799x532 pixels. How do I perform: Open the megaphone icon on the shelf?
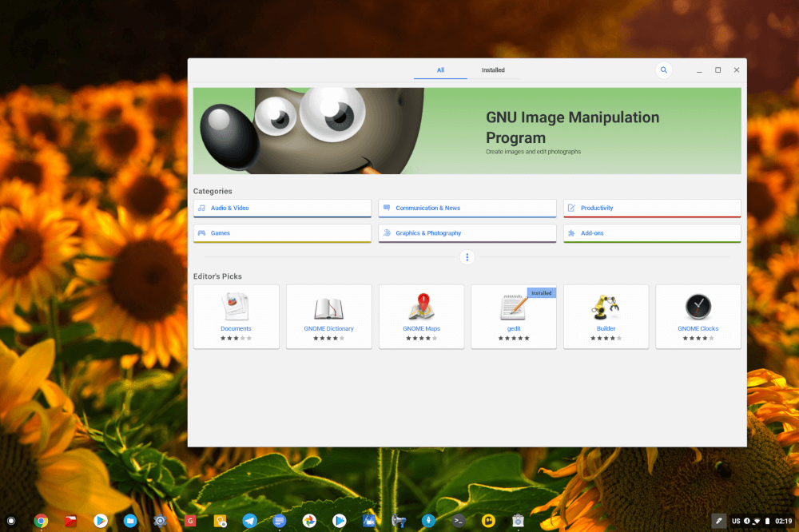[399, 521]
